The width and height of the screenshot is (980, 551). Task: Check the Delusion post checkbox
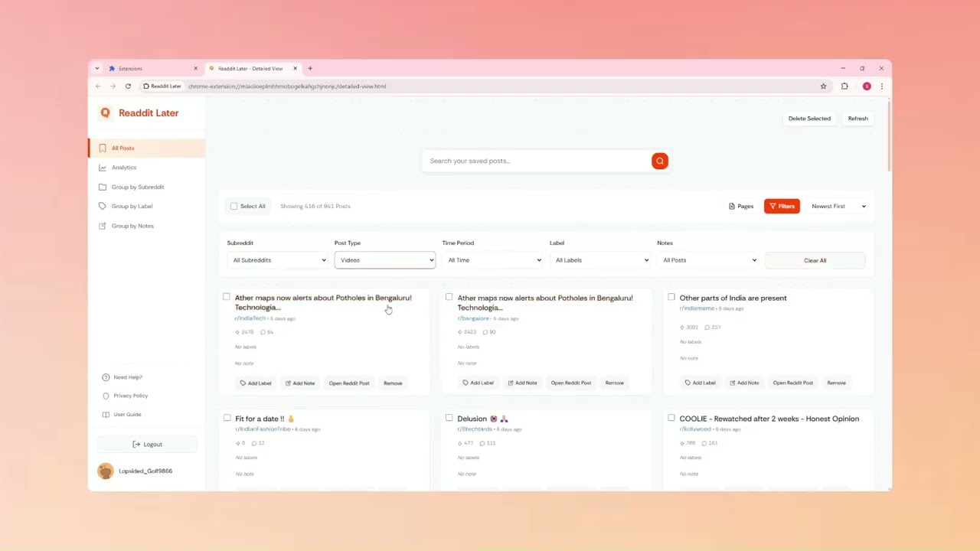(x=449, y=418)
